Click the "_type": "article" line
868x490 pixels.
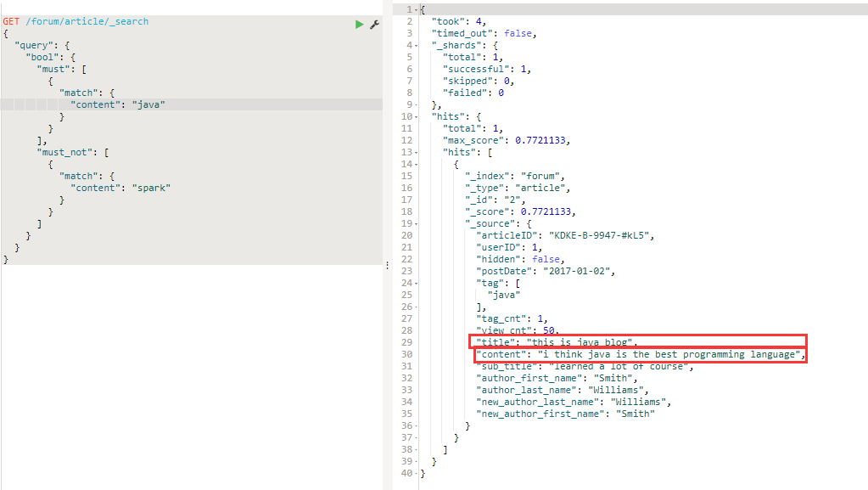point(518,188)
